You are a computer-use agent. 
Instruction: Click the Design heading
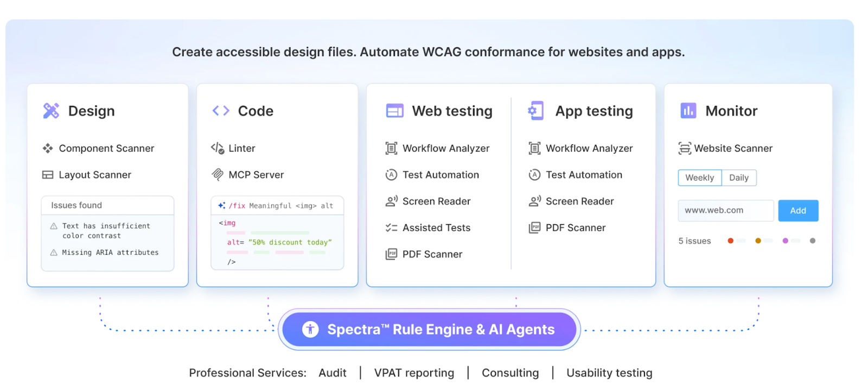[x=91, y=111]
